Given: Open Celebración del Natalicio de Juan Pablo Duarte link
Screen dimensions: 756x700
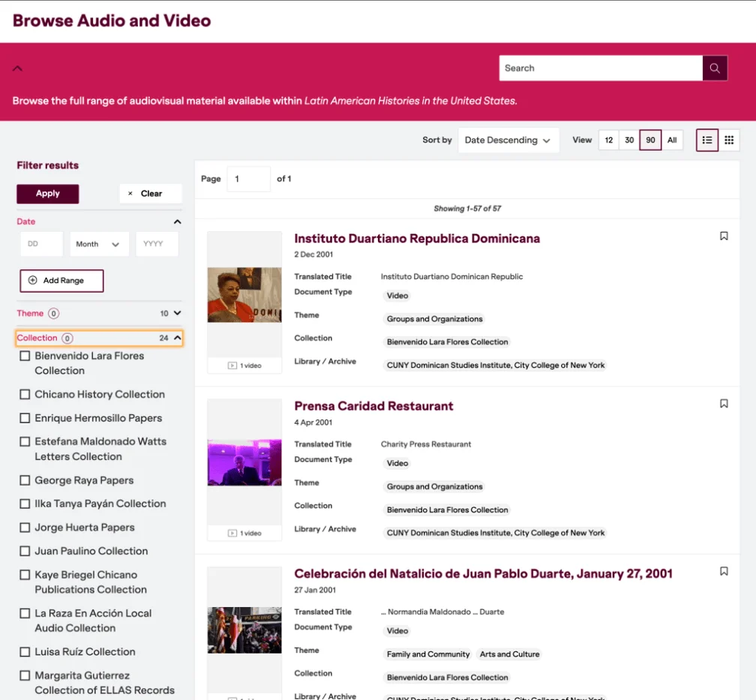Looking at the screenshot, I should click(483, 574).
